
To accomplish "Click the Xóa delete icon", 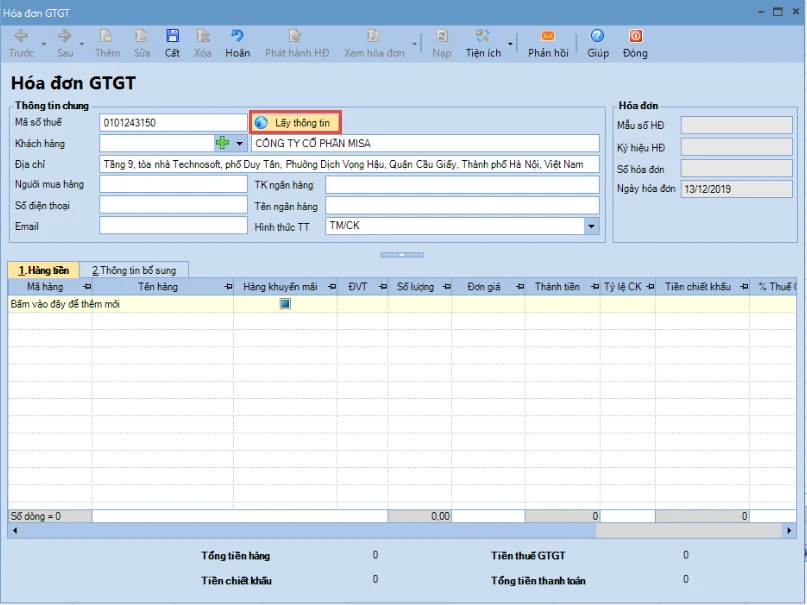I will (x=203, y=35).
